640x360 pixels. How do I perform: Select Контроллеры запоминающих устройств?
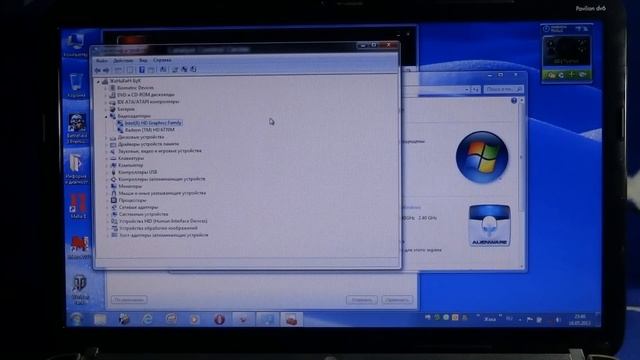(x=162, y=179)
